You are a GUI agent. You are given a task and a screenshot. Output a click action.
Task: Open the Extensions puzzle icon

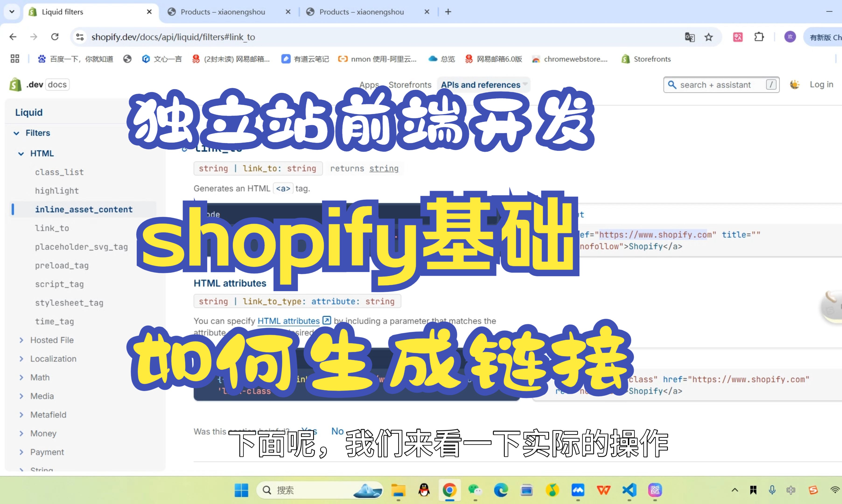[x=759, y=37]
